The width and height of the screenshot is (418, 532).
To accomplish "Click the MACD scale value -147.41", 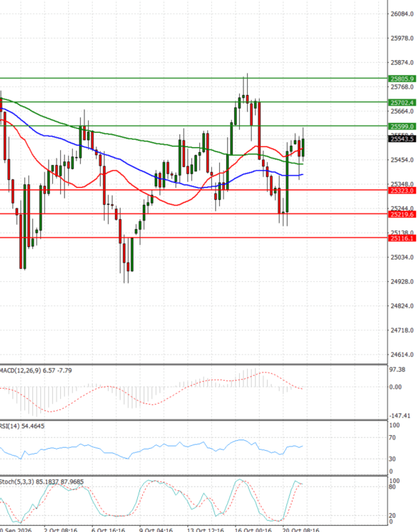I will tap(399, 416).
